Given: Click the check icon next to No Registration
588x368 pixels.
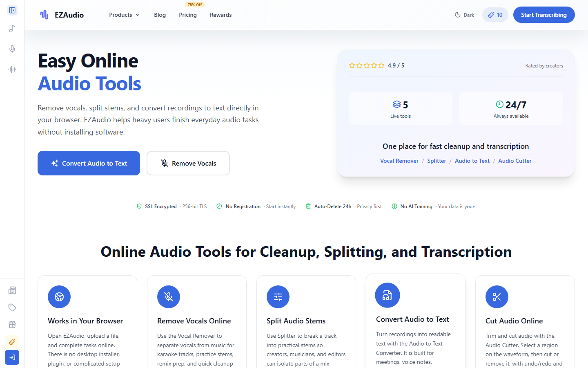Looking at the screenshot, I should point(219,206).
